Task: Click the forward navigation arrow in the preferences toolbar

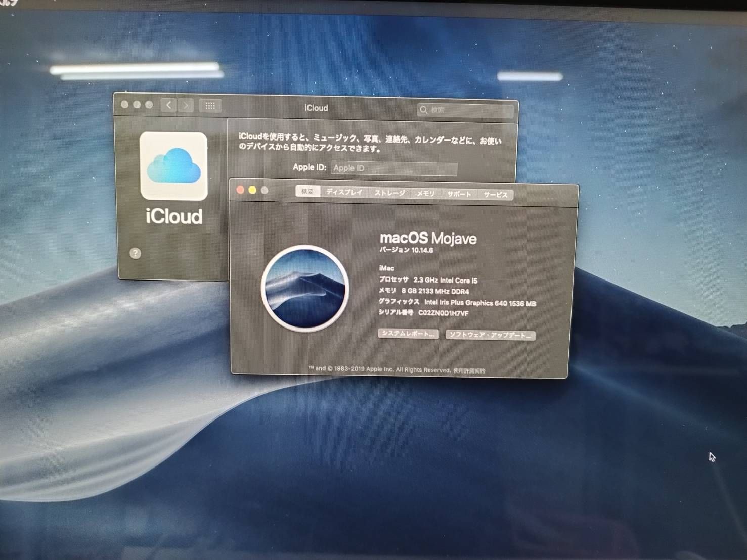Action: point(186,106)
